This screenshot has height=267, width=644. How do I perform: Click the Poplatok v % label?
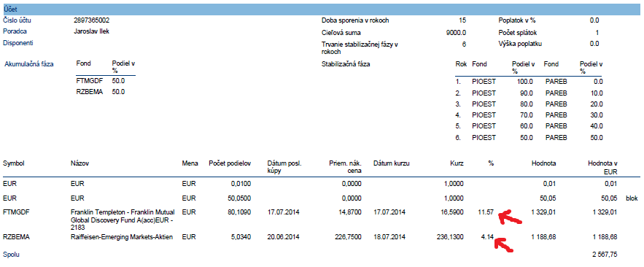[517, 20]
